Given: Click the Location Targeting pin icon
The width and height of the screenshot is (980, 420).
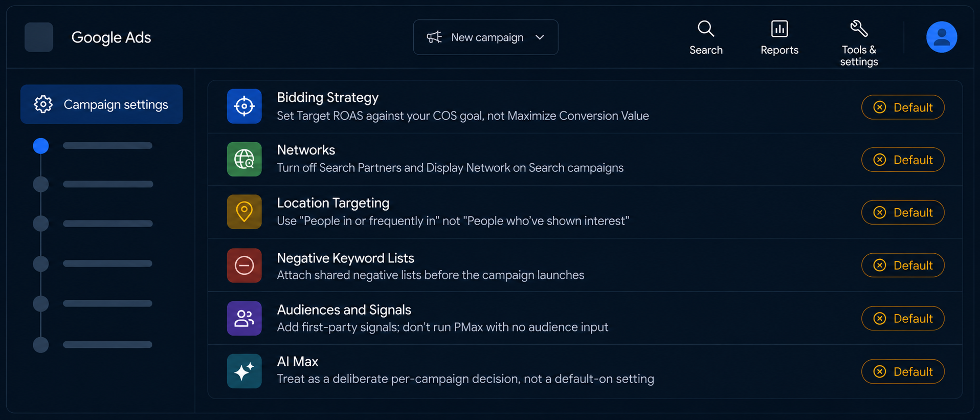Looking at the screenshot, I should pos(244,212).
